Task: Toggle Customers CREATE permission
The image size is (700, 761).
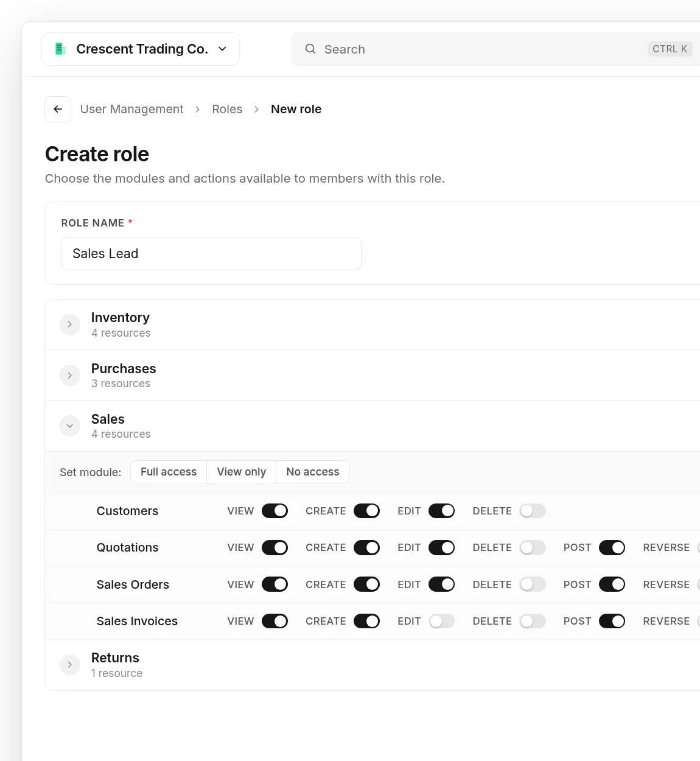Action: pos(366,511)
